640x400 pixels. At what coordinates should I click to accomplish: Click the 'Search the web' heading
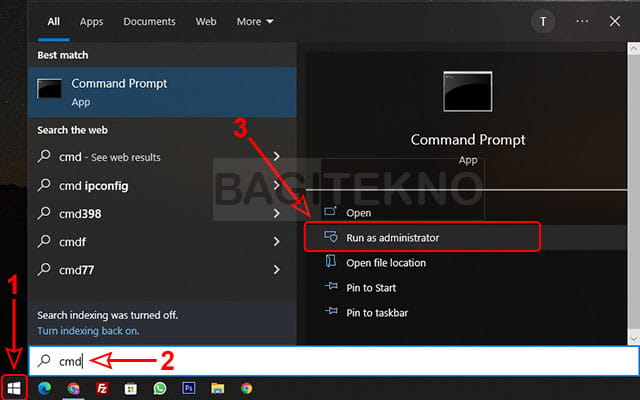click(x=72, y=130)
